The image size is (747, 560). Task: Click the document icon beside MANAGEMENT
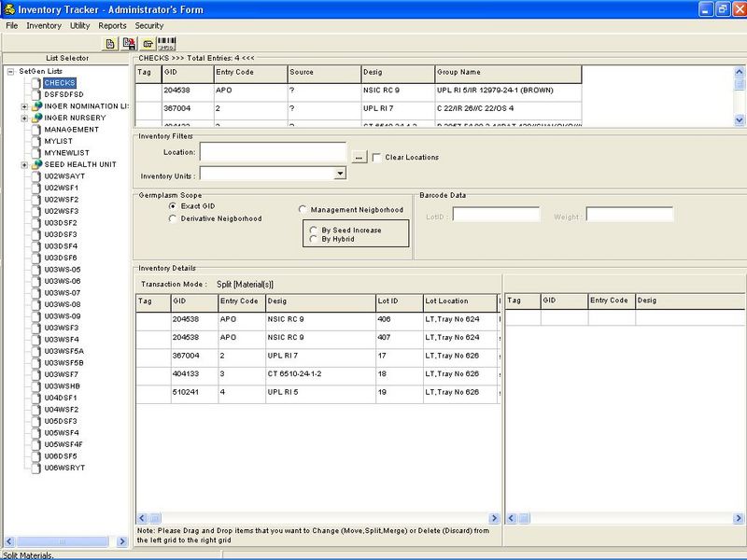pos(36,130)
